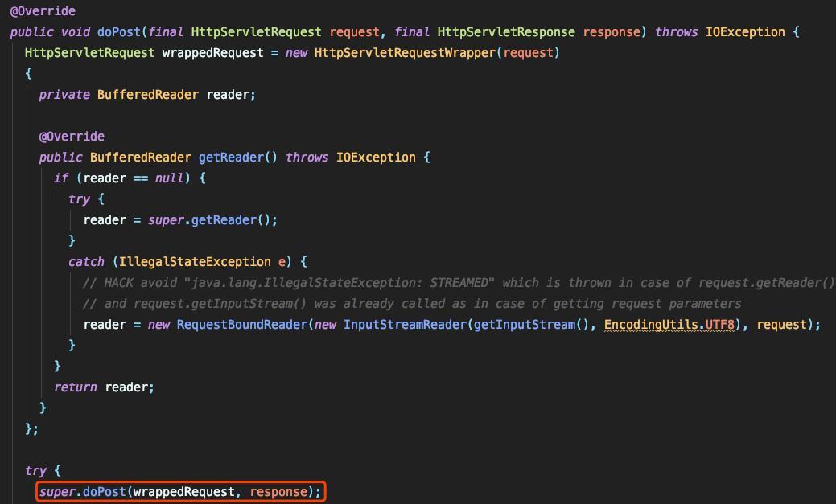Click the '// HACK avoid' comment line

click(x=459, y=282)
